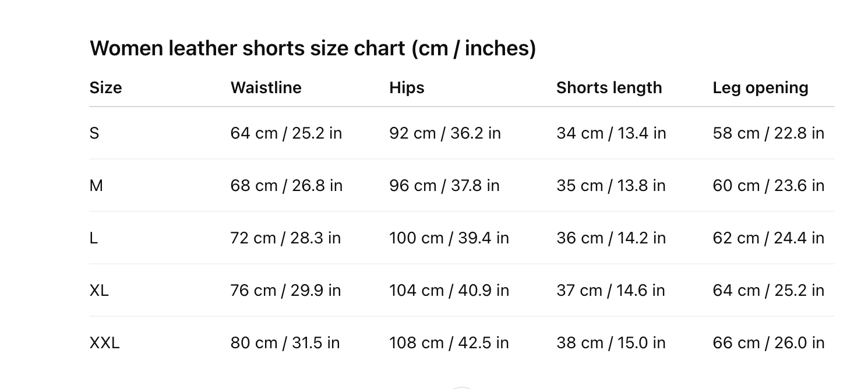This screenshot has width=868, height=389.
Task: Click the 108 cm / 42.5 in hips cell
Action: click(x=449, y=342)
